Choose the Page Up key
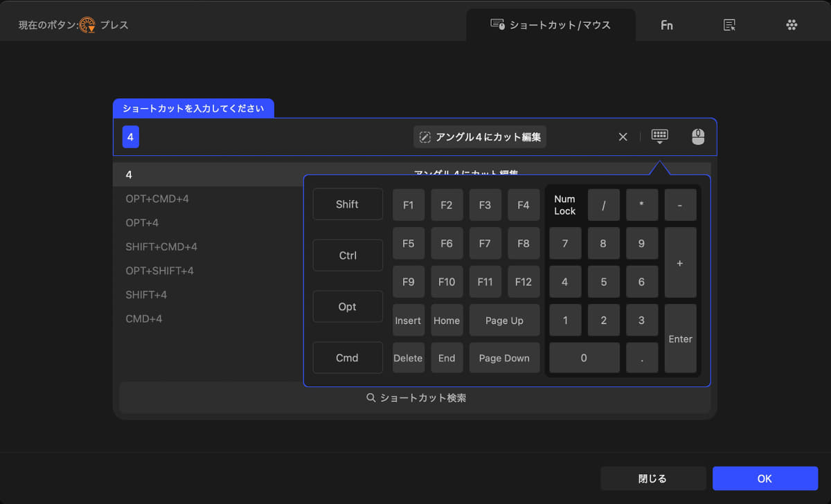 (x=504, y=321)
